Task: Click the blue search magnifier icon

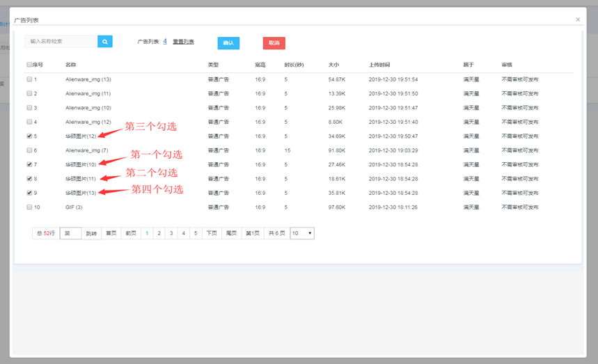Action: (104, 42)
